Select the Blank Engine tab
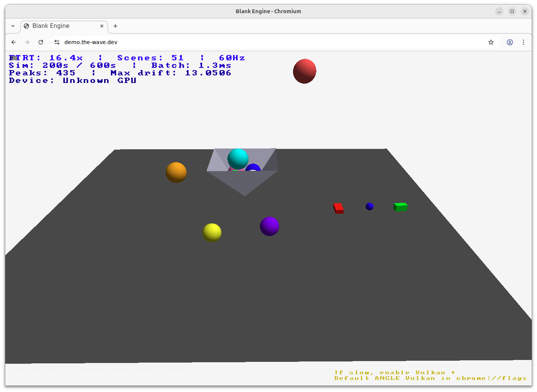The image size is (537, 392). [60, 26]
